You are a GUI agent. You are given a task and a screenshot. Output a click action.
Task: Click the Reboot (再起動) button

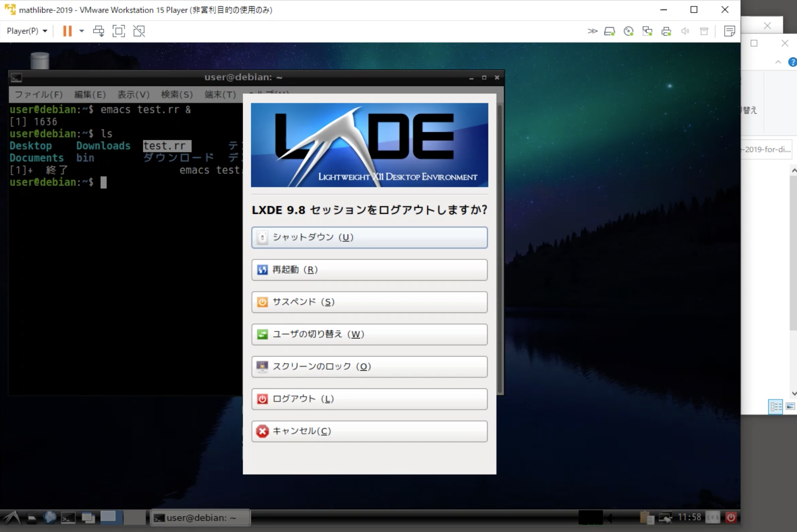tap(369, 270)
